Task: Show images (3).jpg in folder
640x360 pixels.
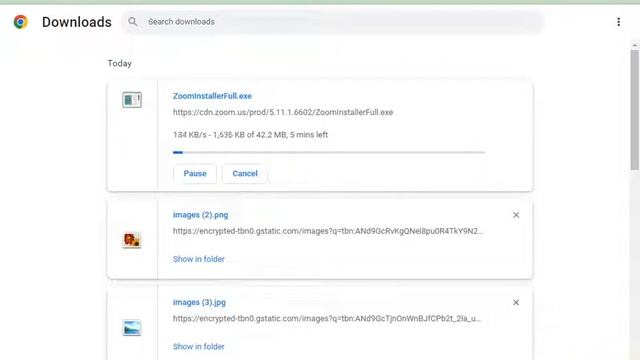Action: (199, 347)
